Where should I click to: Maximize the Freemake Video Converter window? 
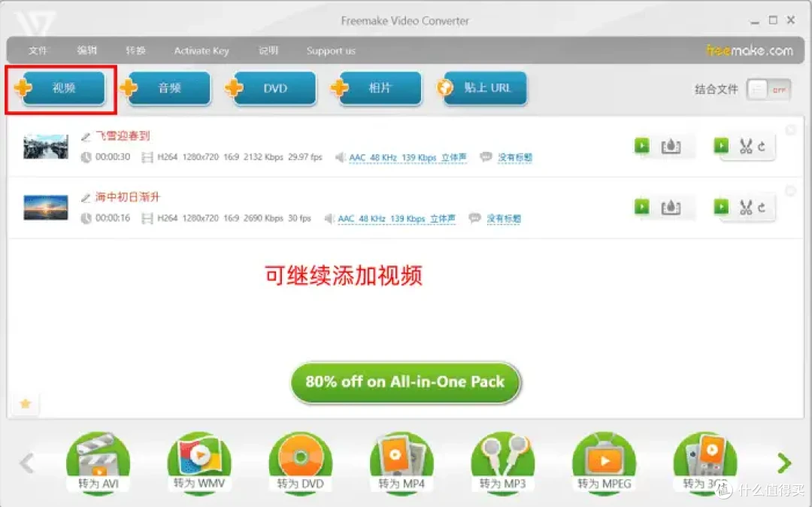(773, 20)
